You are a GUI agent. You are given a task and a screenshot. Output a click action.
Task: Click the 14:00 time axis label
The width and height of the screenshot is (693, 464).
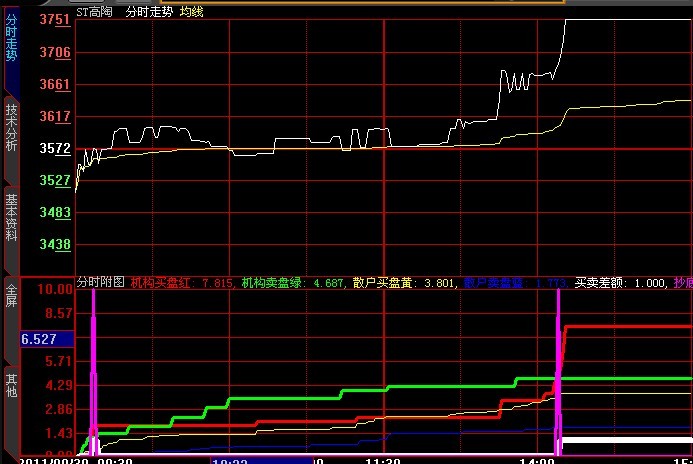click(537, 461)
